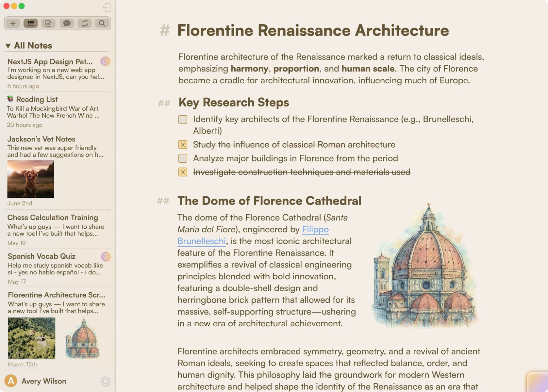Click 'The Dome of Florence Cathedral' heading

click(x=269, y=201)
